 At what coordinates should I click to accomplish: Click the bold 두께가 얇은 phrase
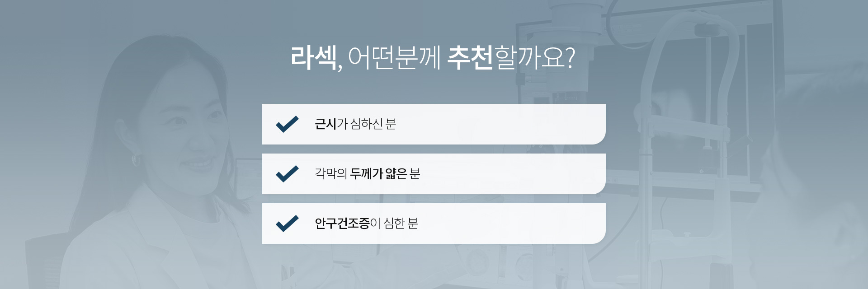pyautogui.click(x=378, y=174)
